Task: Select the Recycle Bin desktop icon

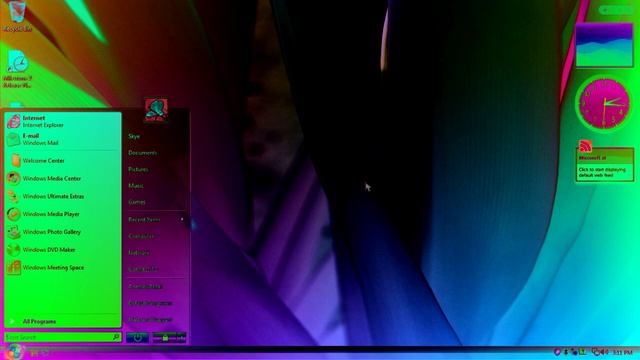Action: (x=17, y=16)
